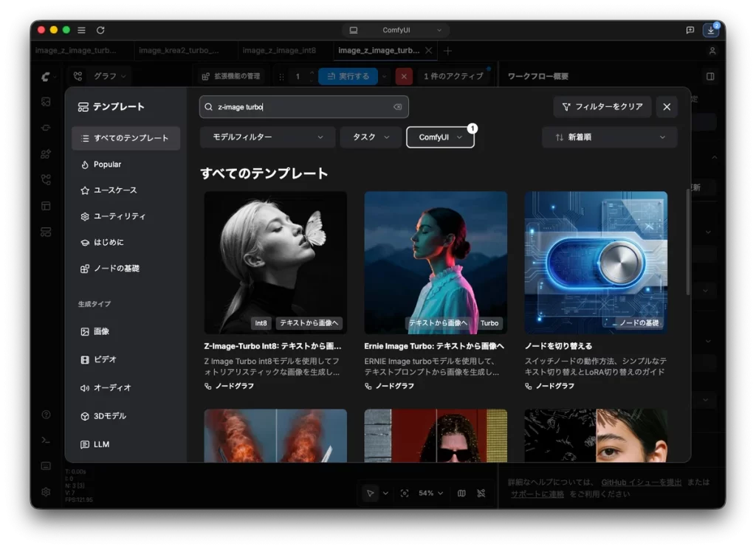This screenshot has height=549, width=756.
Task: Select the 画像 generation type
Action: coord(126,331)
